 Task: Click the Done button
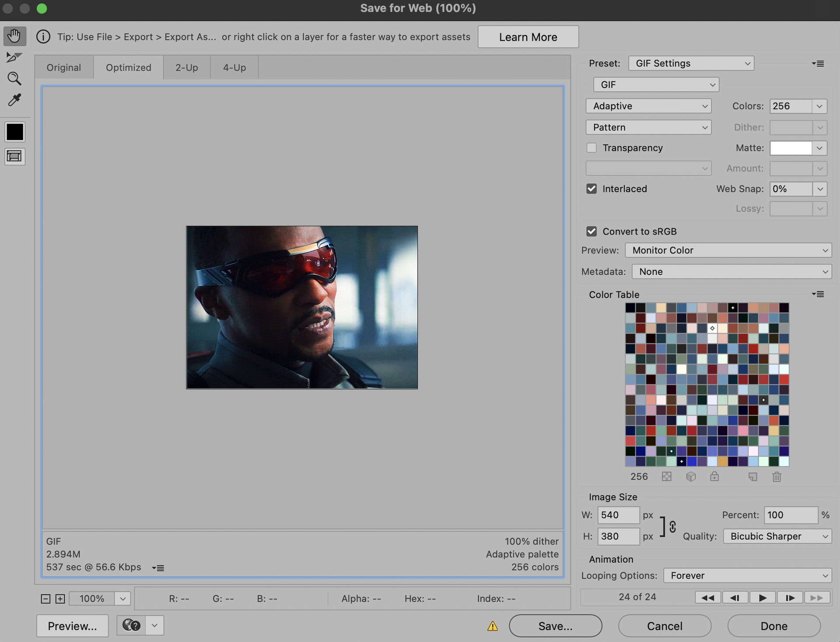[774, 626]
